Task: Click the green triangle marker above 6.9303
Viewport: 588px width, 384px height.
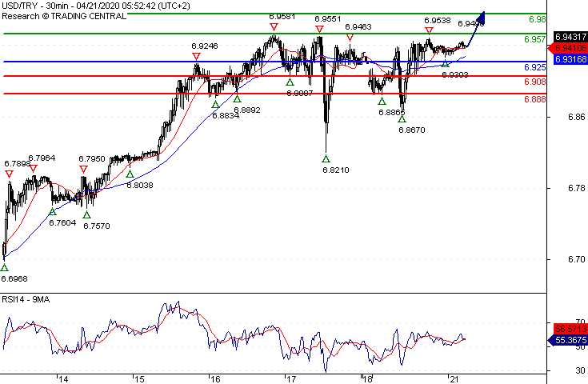Action: click(x=445, y=64)
